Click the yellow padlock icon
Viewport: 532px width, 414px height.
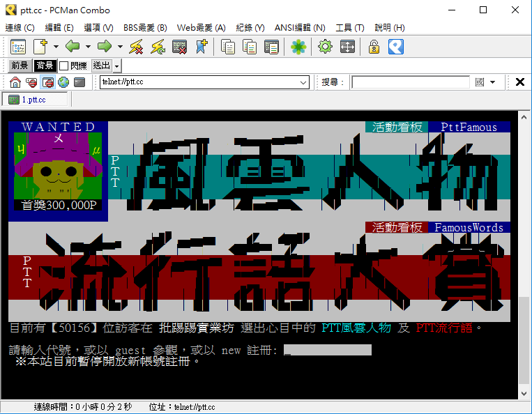[374, 47]
